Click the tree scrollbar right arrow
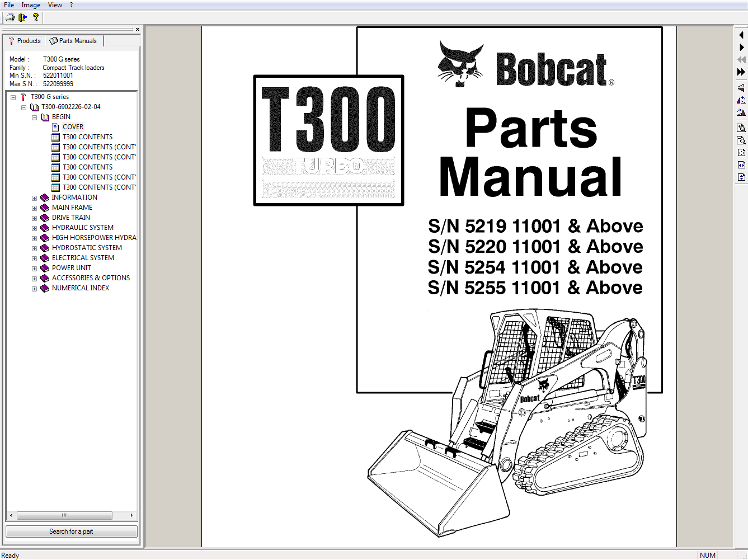The image size is (748, 560). [x=131, y=515]
